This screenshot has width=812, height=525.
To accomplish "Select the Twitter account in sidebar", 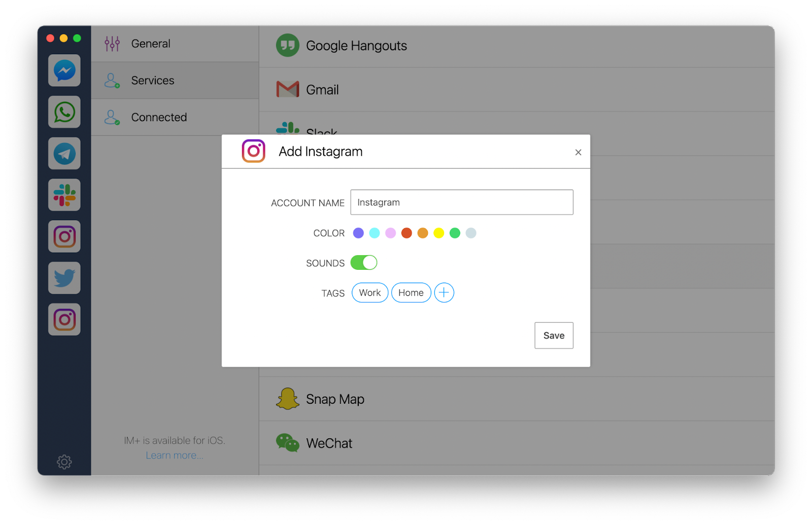I will [x=64, y=278].
